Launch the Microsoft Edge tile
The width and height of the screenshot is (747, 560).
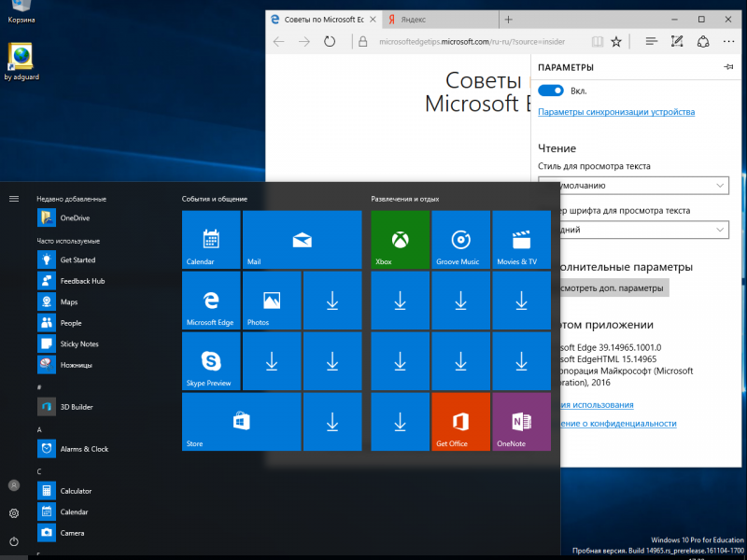coord(211,301)
